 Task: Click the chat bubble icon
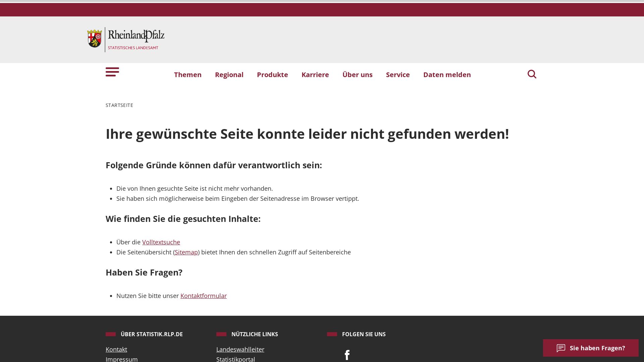point(561,348)
